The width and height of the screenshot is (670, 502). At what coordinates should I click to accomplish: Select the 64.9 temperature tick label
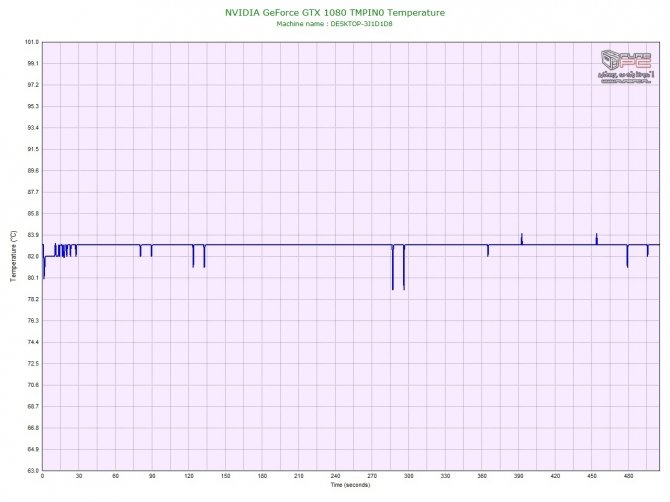32,449
